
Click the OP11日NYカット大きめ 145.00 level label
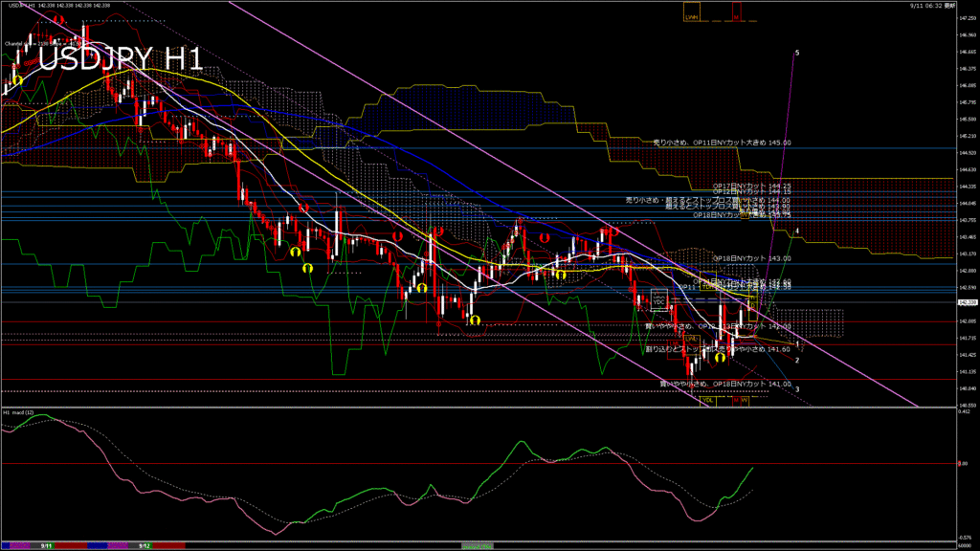[x=722, y=143]
